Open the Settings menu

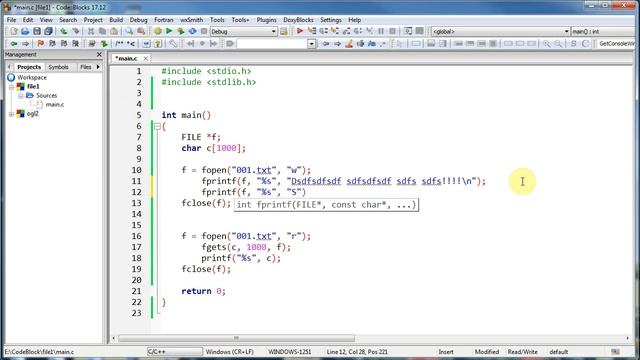click(x=331, y=20)
